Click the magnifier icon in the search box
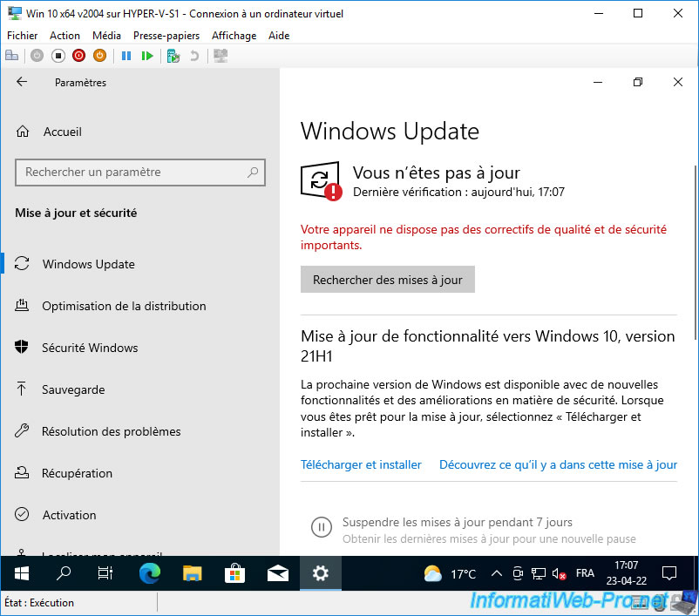This screenshot has height=616, width=699. [253, 172]
